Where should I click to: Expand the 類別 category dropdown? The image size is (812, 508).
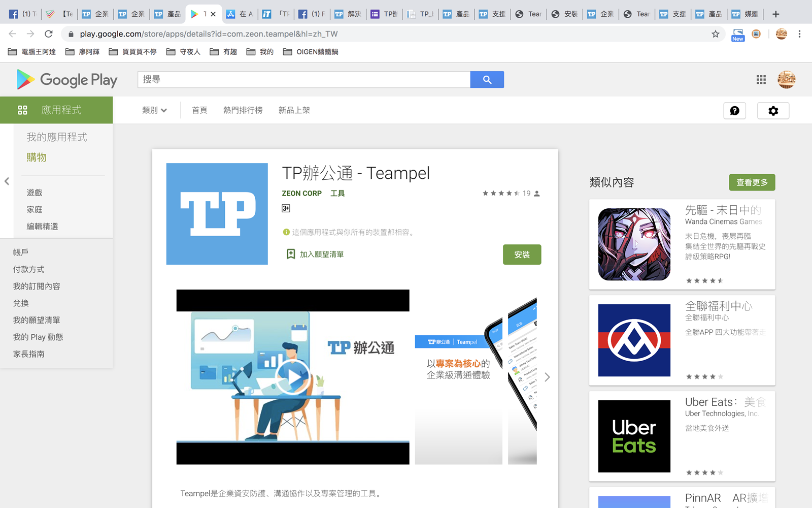(x=154, y=110)
